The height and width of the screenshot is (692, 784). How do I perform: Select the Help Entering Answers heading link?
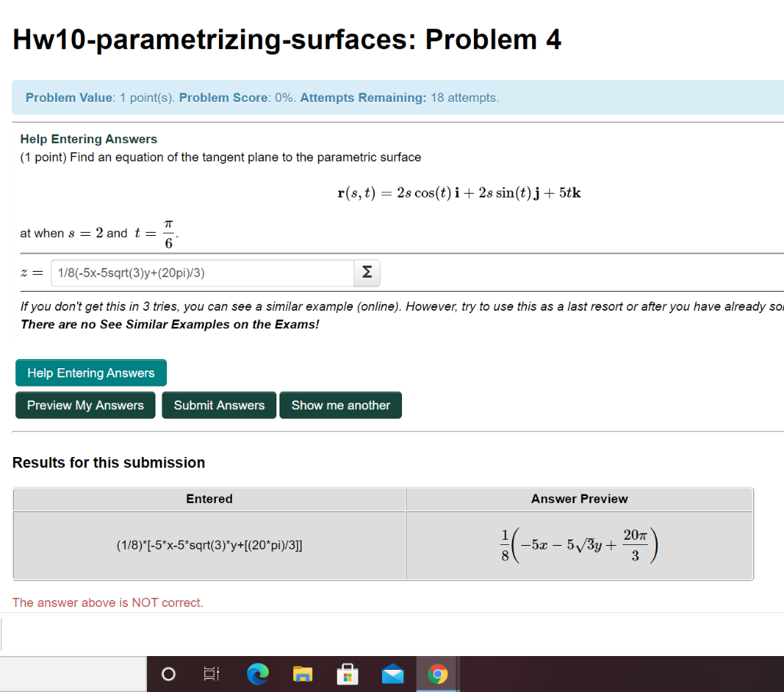pos(88,139)
